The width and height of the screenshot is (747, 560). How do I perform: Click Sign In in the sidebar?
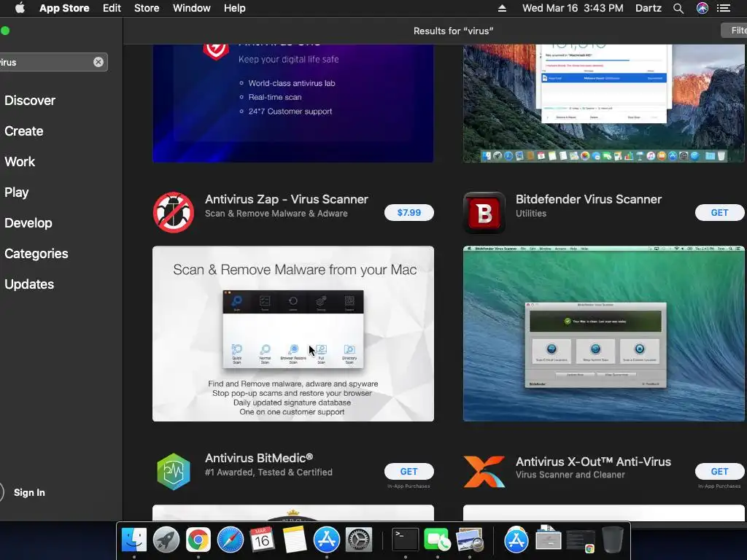pos(29,492)
